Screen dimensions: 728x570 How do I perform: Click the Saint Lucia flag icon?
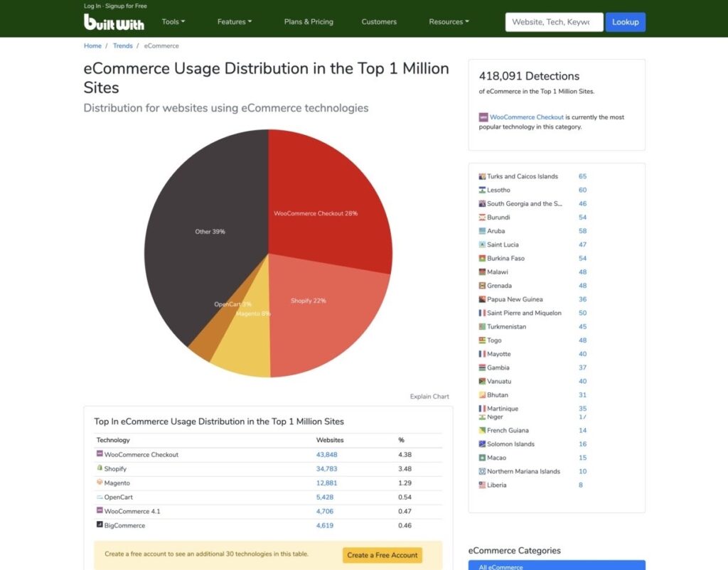(483, 244)
